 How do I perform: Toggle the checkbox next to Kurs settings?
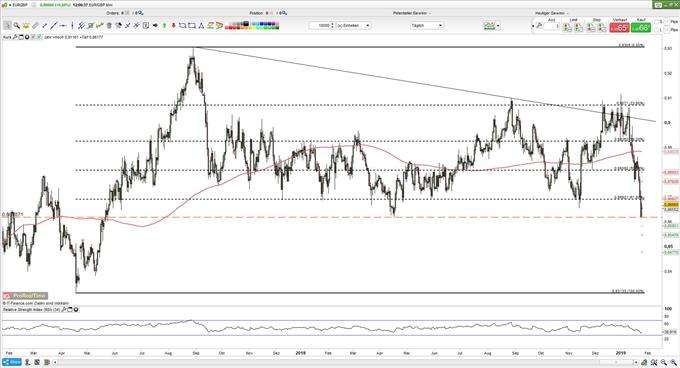(x=39, y=37)
